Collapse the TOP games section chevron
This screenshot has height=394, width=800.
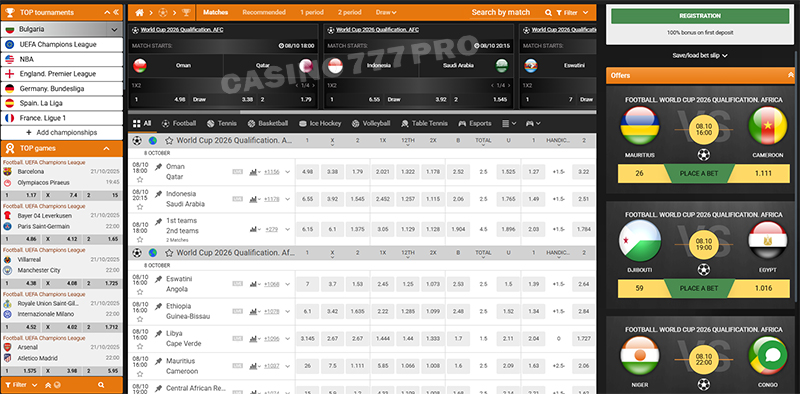pos(107,149)
